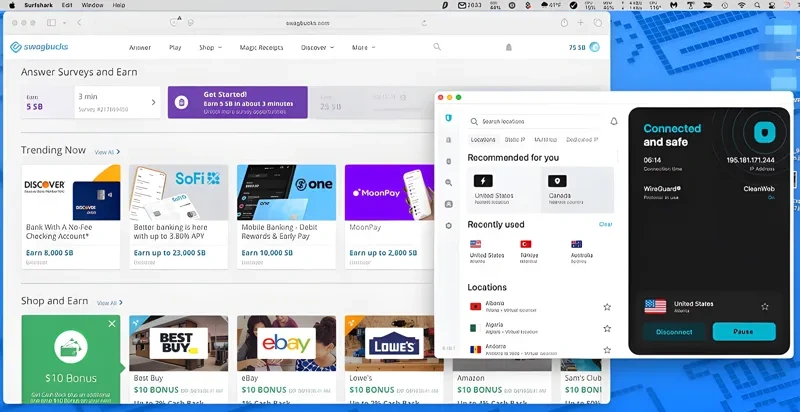Viewport: 800px width, 412px height.
Task: Switch to Dedicated IP tab
Action: point(582,140)
